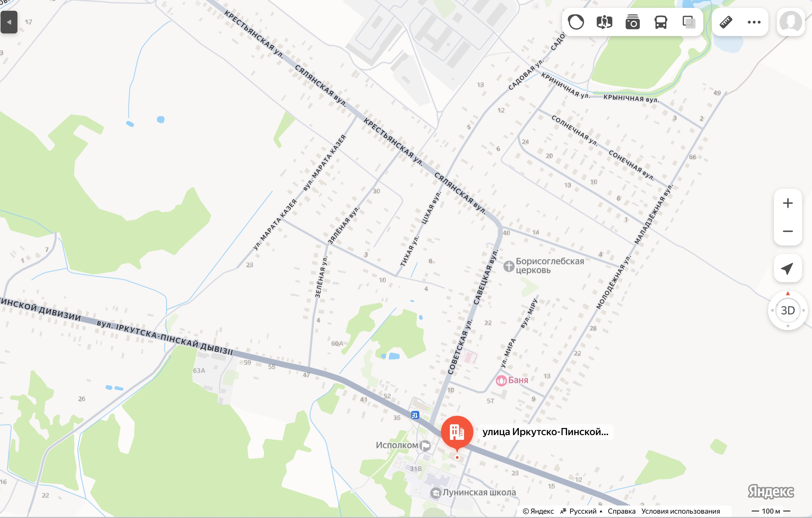Toggle the traffic layer icon
812x518 pixels.
pyautogui.click(x=576, y=22)
